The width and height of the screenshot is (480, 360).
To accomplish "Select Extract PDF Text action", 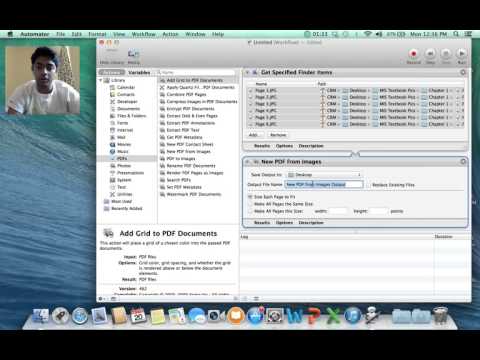I will click(183, 130).
